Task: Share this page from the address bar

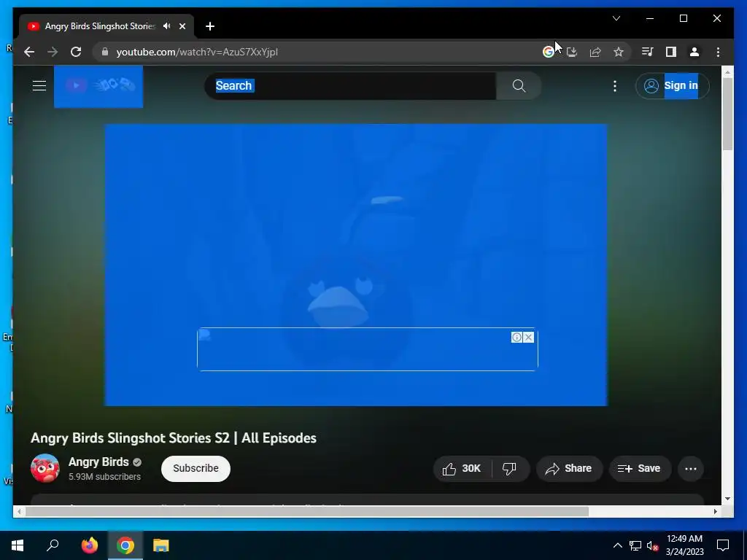Action: coord(595,52)
